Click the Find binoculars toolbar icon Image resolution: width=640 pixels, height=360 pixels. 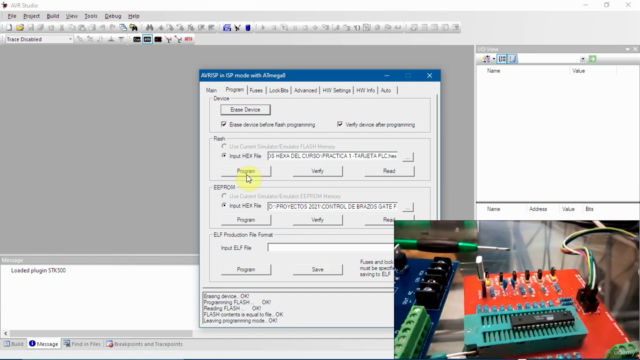pyautogui.click(x=149, y=27)
